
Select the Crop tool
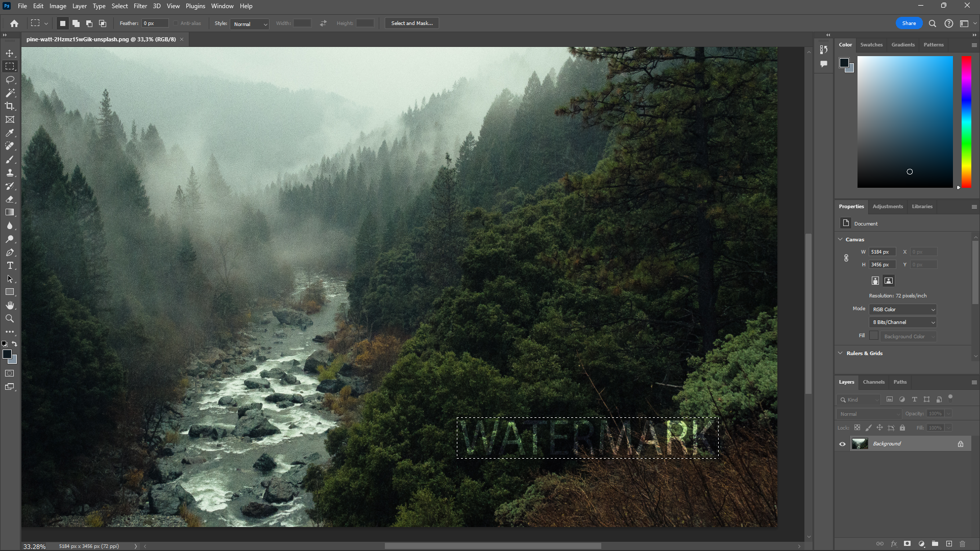[x=10, y=106]
